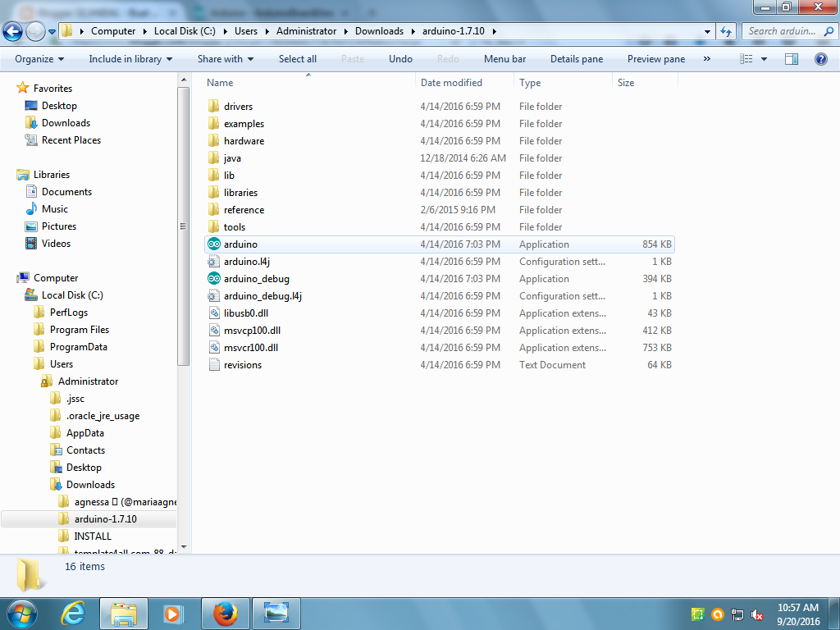Open Firefox from the taskbar
The height and width of the screenshot is (630, 840).
(x=225, y=614)
